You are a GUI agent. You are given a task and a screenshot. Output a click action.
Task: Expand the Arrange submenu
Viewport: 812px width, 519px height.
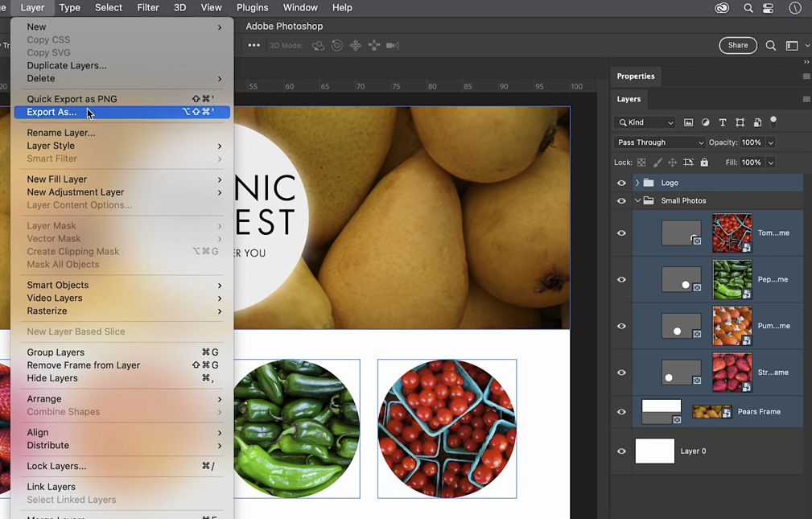pyautogui.click(x=122, y=399)
